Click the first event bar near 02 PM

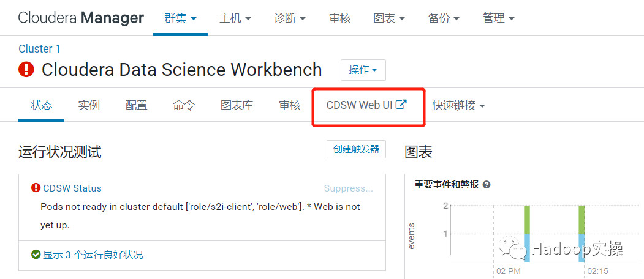(x=527, y=234)
